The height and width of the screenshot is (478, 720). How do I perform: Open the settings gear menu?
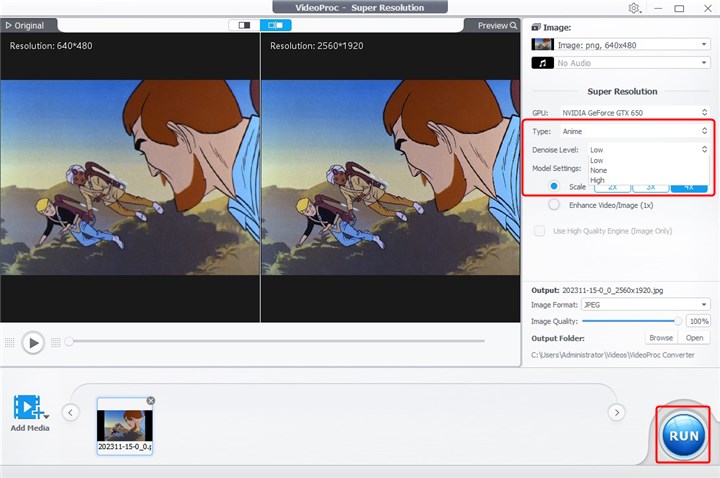click(x=635, y=8)
